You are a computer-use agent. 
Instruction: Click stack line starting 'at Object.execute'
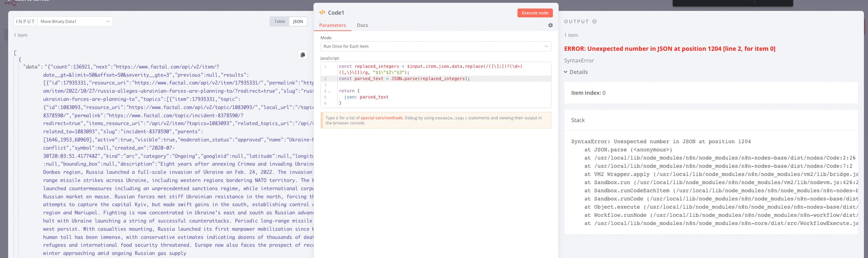721,207
